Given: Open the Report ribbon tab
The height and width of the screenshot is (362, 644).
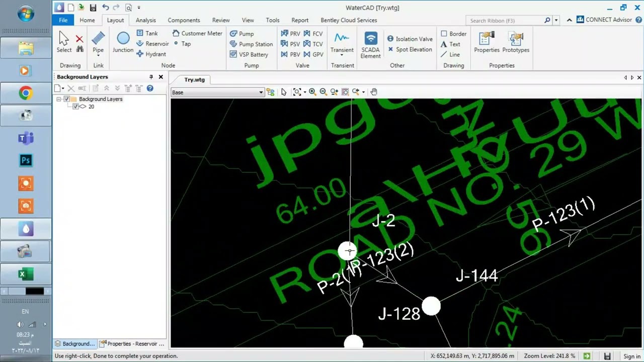Looking at the screenshot, I should [300, 20].
